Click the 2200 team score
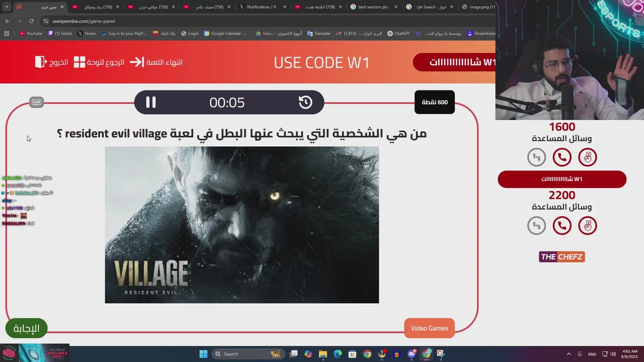Viewport: 644px width, 362px height. coord(562,195)
